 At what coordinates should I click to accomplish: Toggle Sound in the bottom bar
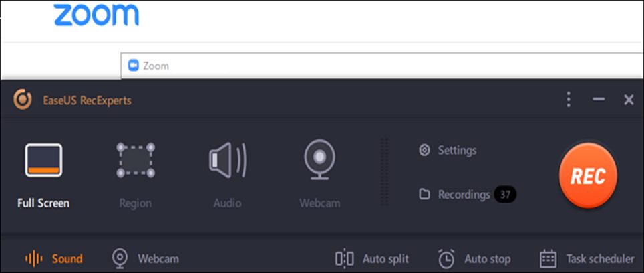tap(54, 258)
